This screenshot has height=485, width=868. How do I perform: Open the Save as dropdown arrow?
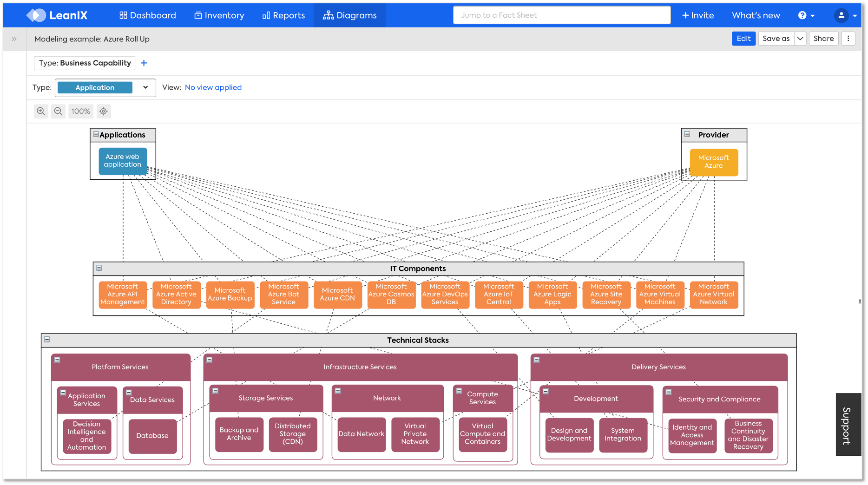(800, 39)
